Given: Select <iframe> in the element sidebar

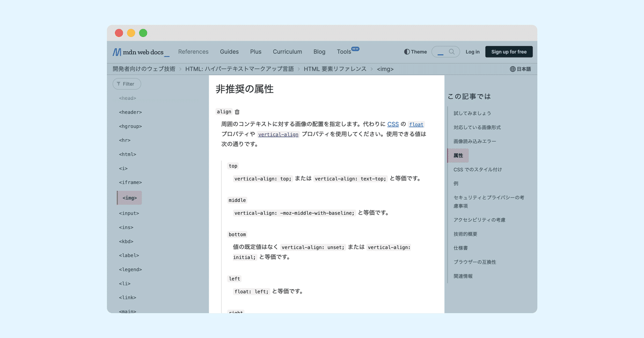Looking at the screenshot, I should (x=129, y=182).
